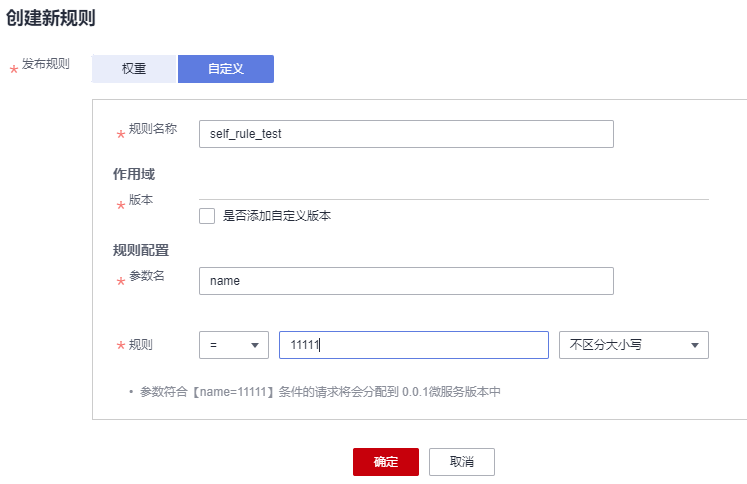Focus the 版本 input line
The height and width of the screenshot is (484, 747).
click(x=454, y=190)
